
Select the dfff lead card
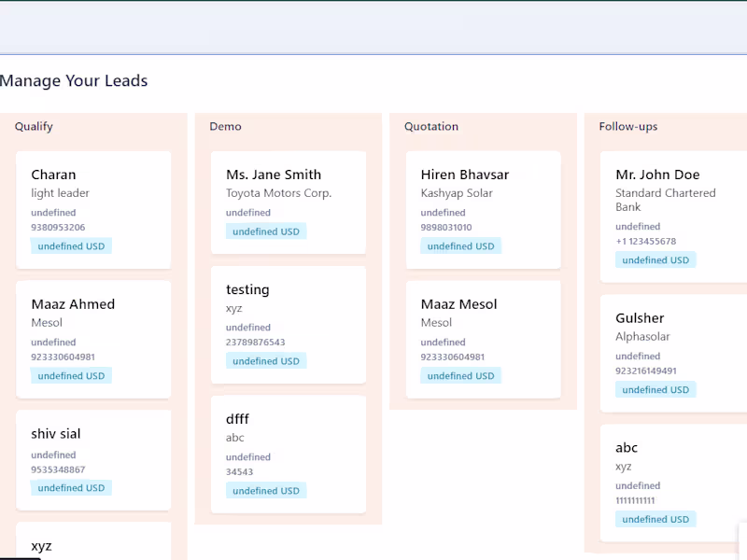(x=288, y=454)
